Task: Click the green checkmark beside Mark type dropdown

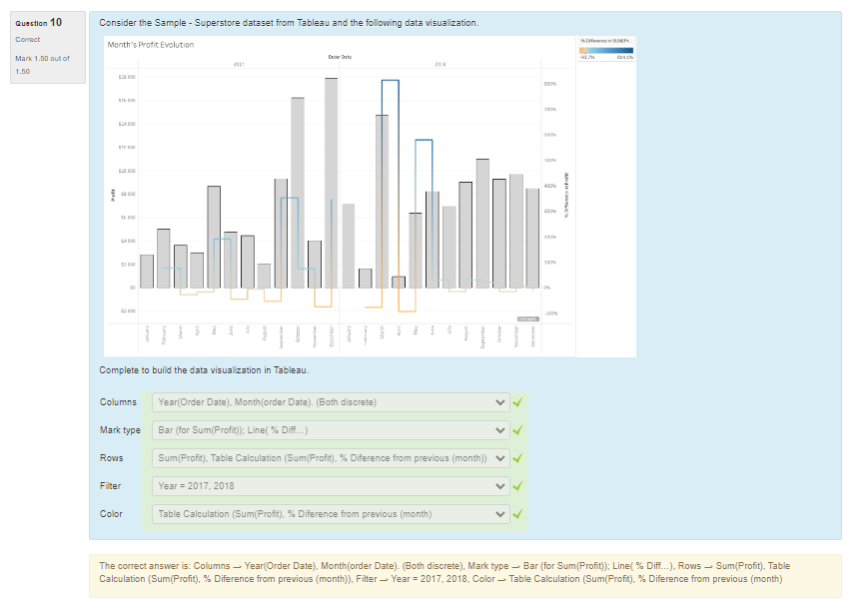Action: (x=516, y=430)
